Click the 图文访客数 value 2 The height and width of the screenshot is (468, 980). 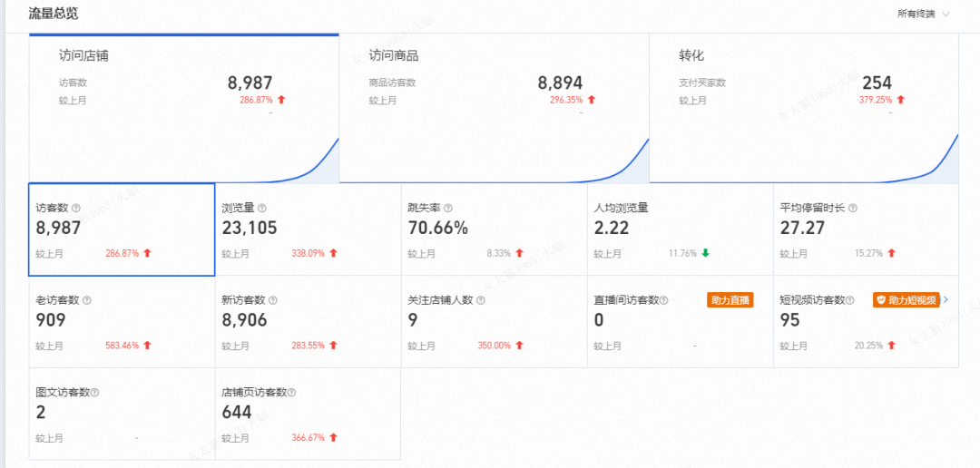click(x=40, y=413)
